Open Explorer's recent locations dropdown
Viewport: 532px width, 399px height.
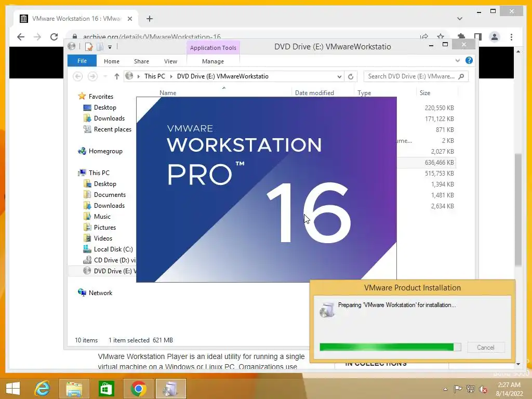click(105, 76)
